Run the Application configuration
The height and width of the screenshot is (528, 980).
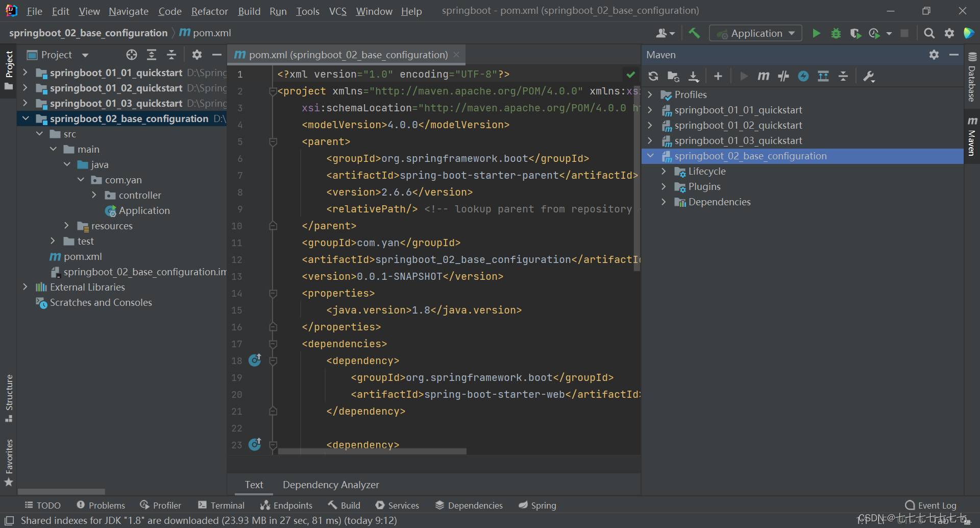tap(816, 33)
